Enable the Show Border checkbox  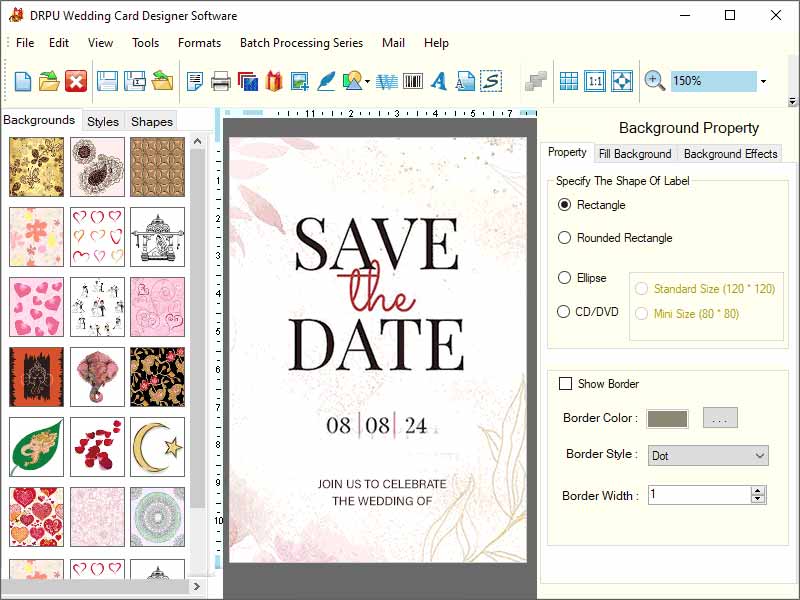(x=565, y=383)
